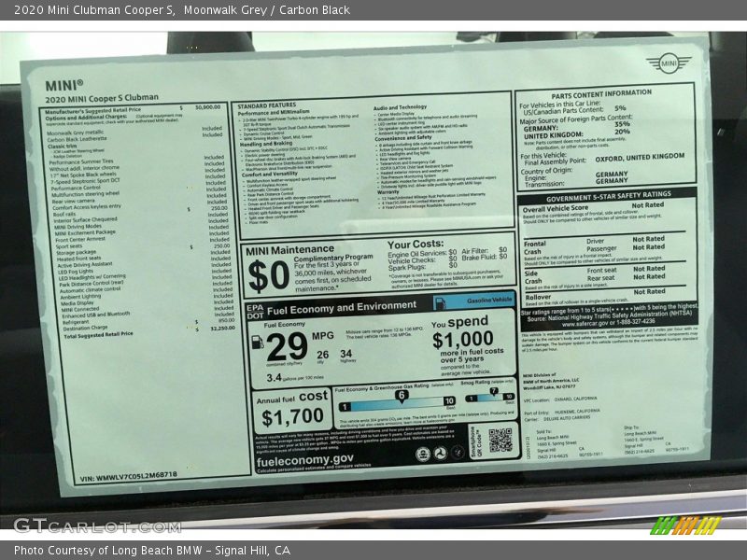The image size is (747, 560).
Task: Click the MINI wings logo emblem
Action: click(669, 63)
